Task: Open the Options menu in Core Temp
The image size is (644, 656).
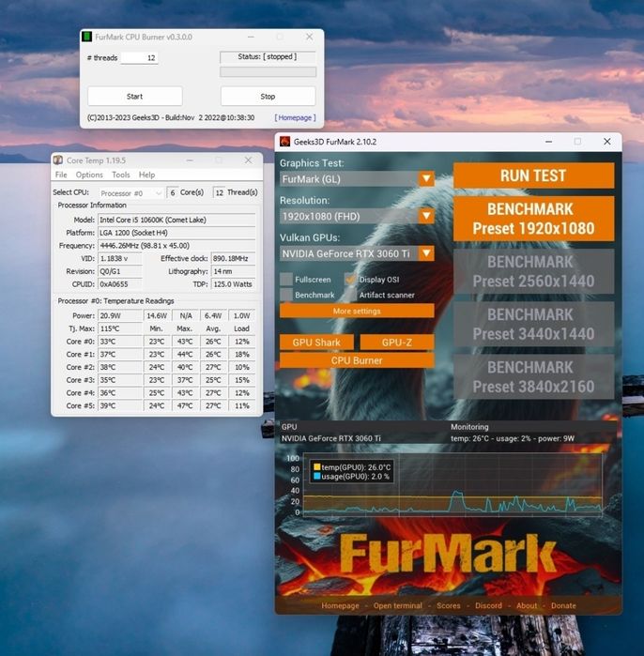Action: 89,175
